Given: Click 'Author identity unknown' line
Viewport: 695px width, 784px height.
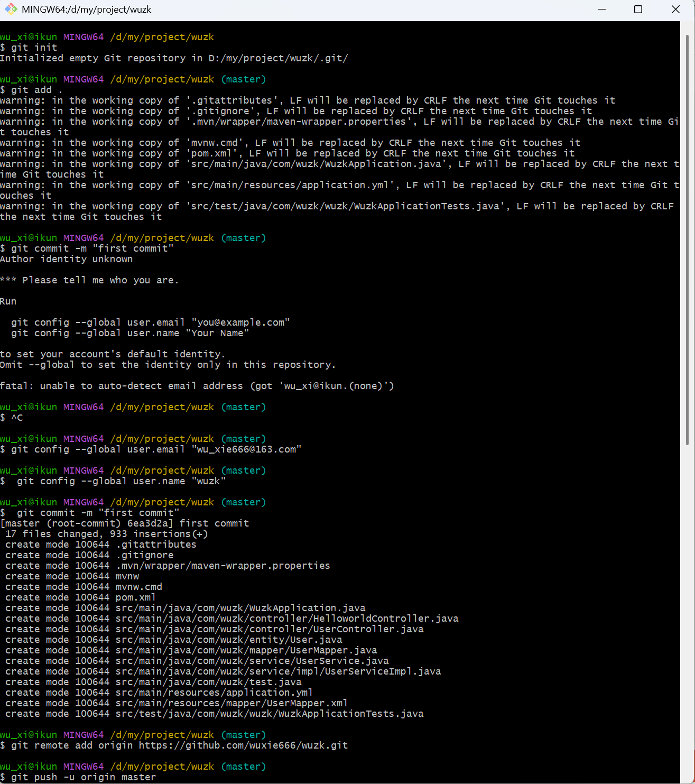Looking at the screenshot, I should [x=66, y=259].
